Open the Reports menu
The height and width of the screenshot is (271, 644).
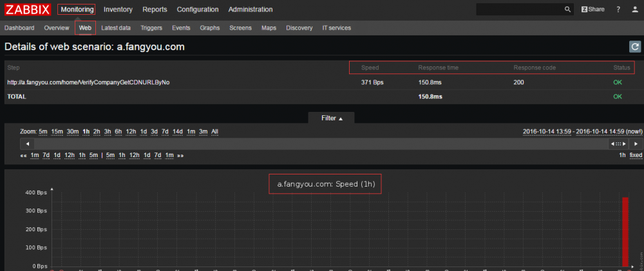click(x=155, y=10)
